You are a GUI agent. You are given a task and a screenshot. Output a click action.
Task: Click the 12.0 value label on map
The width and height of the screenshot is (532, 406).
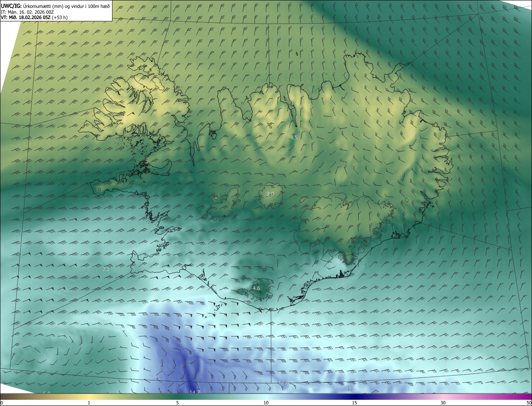(283, 382)
